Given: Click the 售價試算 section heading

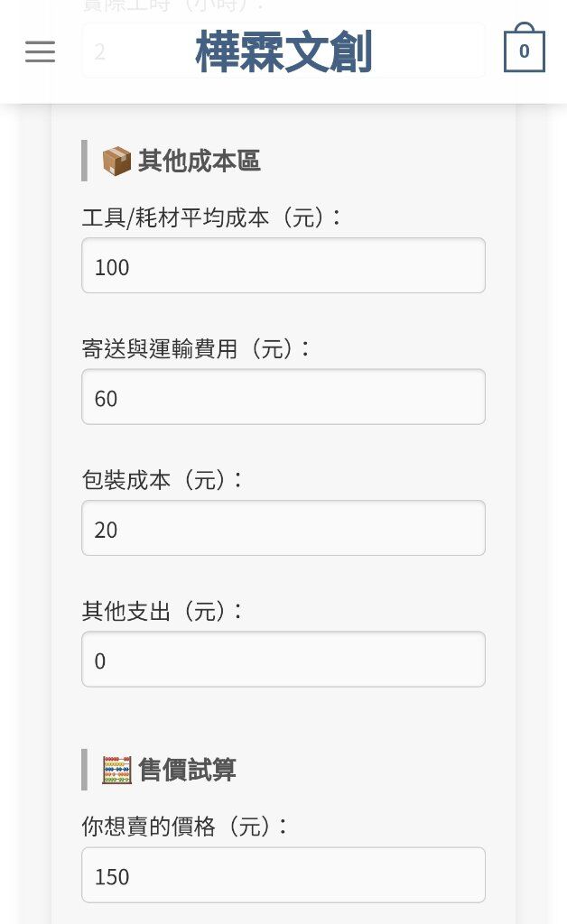Looking at the screenshot, I should (x=187, y=770).
